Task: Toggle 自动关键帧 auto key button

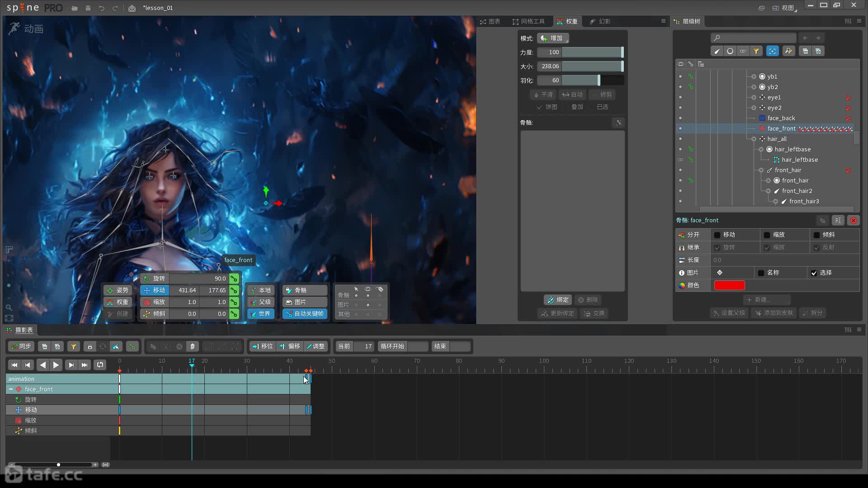Action: [305, 314]
